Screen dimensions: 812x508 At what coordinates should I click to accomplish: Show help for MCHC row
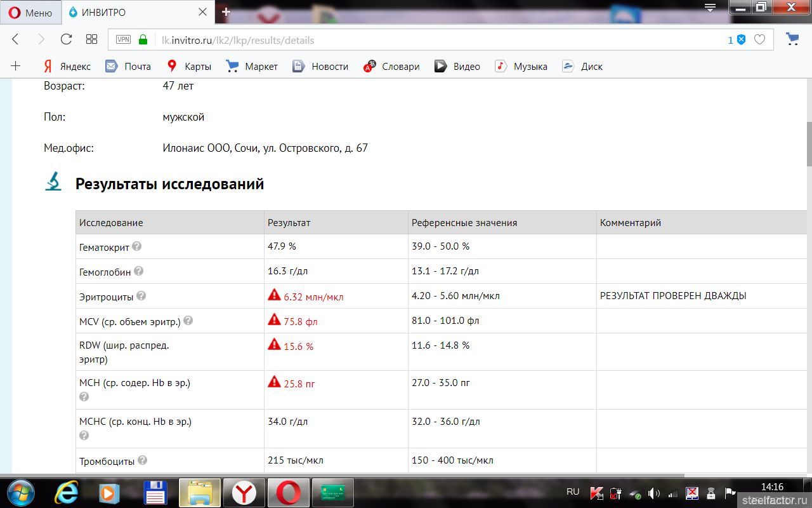click(x=84, y=436)
